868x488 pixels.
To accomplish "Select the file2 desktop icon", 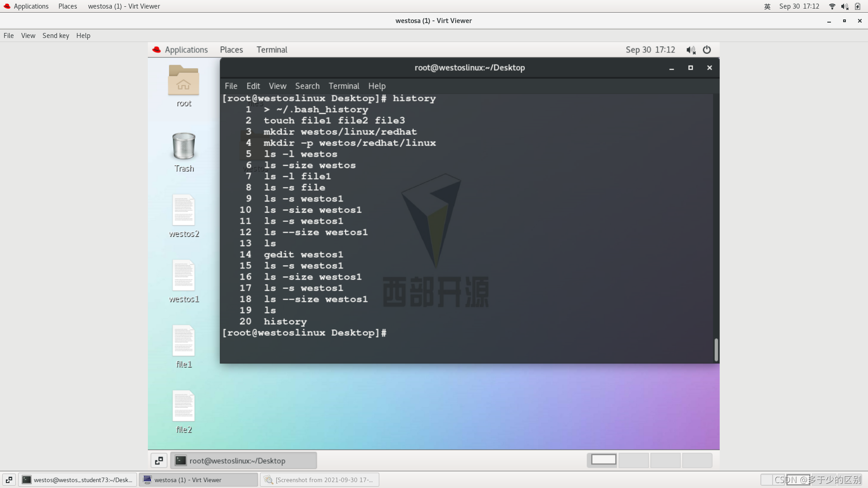I will [x=184, y=406].
